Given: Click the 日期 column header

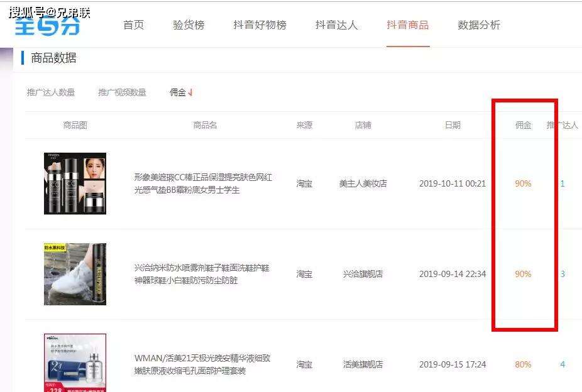Looking at the screenshot, I should (453, 125).
